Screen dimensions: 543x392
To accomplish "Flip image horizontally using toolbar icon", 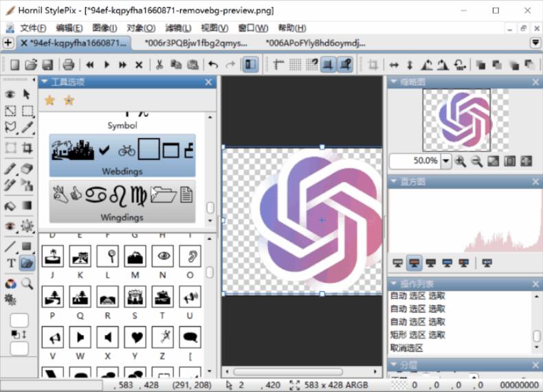I will click(394, 65).
